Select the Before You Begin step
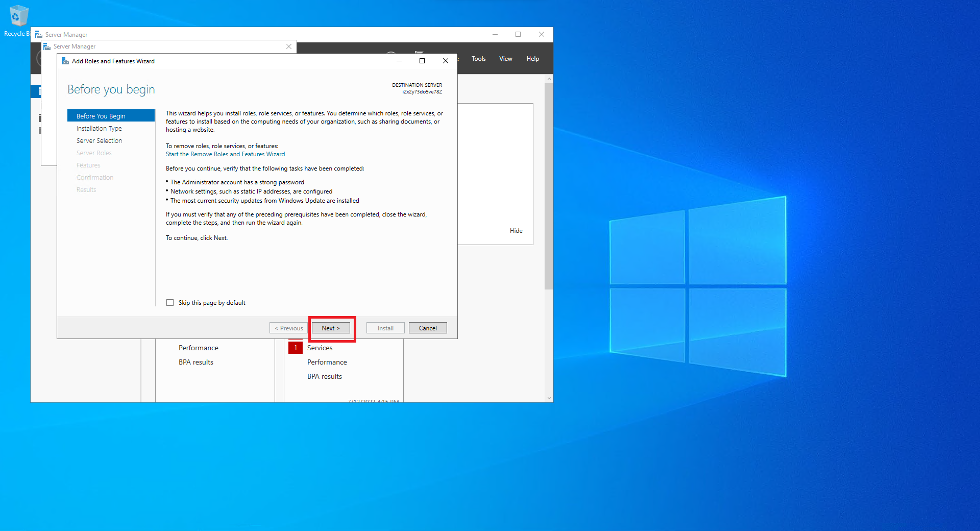 (111, 116)
